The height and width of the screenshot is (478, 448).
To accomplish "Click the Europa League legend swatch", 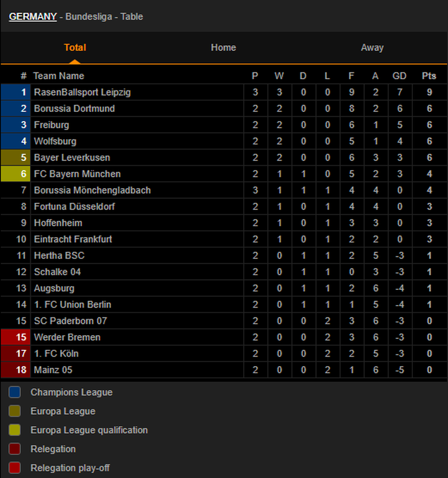I will (15, 411).
